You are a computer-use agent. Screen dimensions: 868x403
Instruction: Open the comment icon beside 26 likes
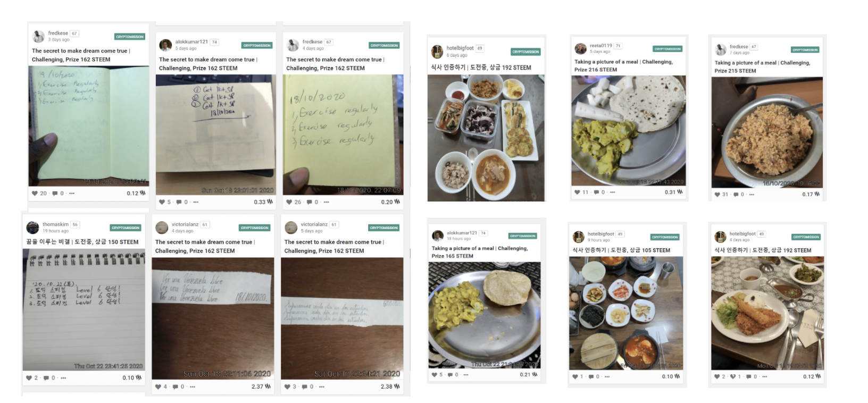pos(310,202)
